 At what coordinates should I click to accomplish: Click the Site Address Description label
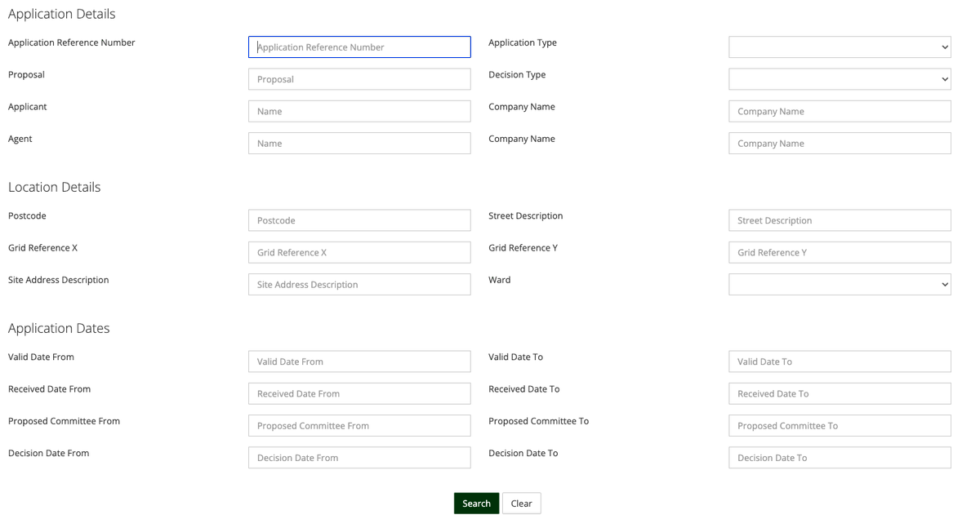tap(58, 280)
